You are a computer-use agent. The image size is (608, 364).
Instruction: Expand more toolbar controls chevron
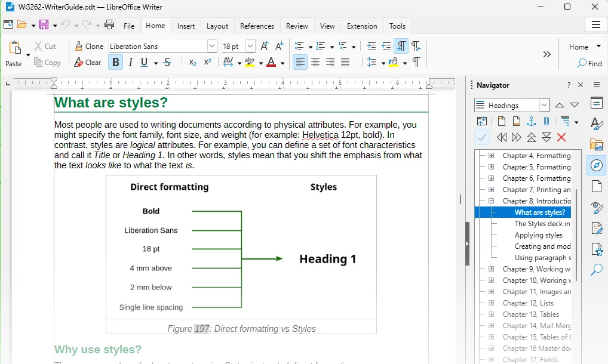coord(546,54)
